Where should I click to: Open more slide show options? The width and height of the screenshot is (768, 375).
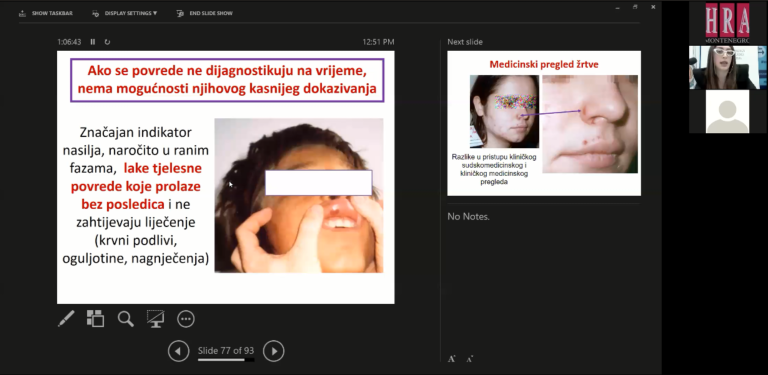(186, 319)
